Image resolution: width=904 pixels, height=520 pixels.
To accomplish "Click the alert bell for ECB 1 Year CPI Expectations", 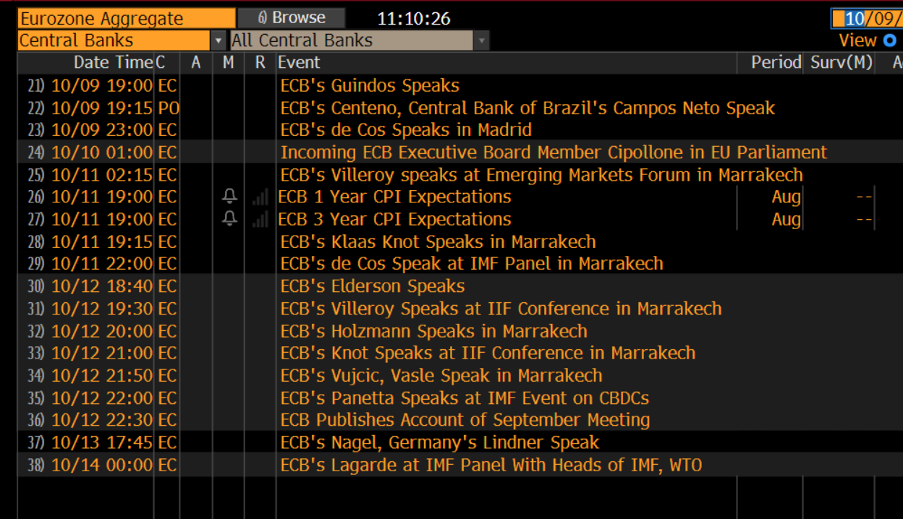I will [x=229, y=197].
